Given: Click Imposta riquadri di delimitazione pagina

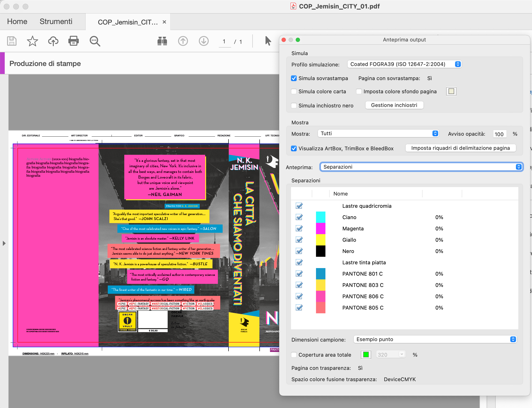Looking at the screenshot, I should click(x=460, y=148).
